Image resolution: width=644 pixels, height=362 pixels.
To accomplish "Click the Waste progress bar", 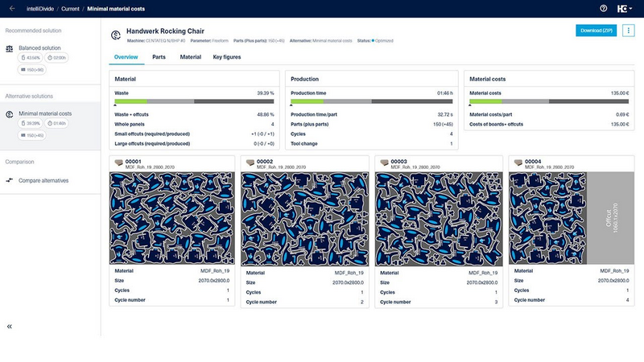I will [x=194, y=101].
